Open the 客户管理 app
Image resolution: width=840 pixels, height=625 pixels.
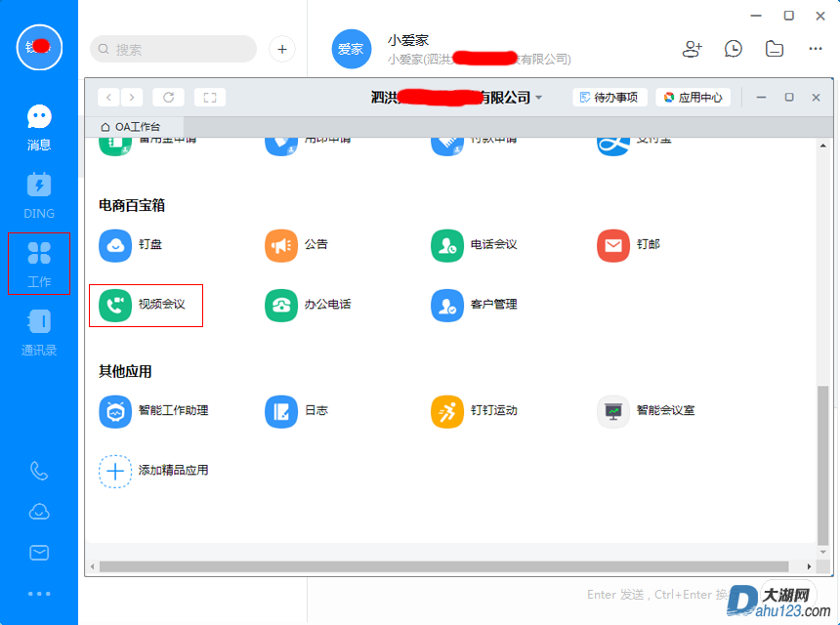point(474,306)
